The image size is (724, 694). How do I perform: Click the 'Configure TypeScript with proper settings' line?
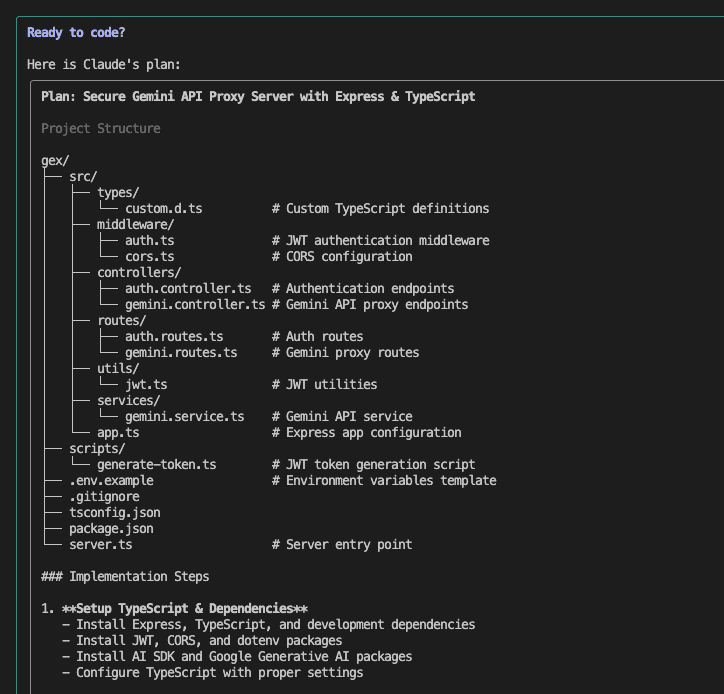tap(213, 673)
